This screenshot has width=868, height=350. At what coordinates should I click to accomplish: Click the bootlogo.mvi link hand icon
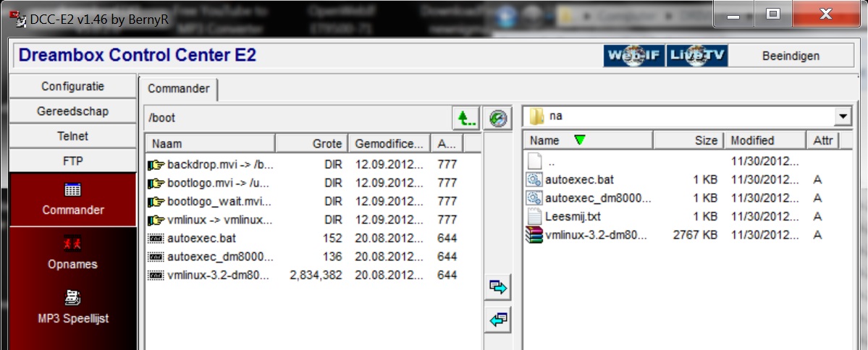(x=156, y=183)
